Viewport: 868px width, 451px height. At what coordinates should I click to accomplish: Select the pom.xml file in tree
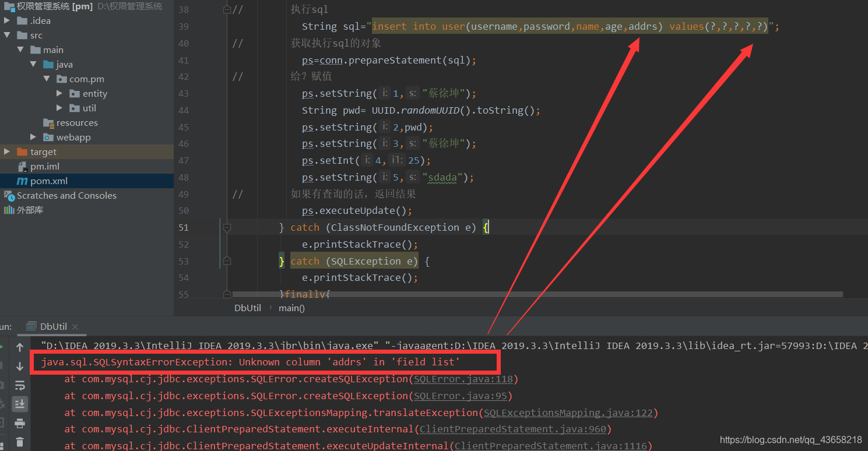click(x=87, y=181)
